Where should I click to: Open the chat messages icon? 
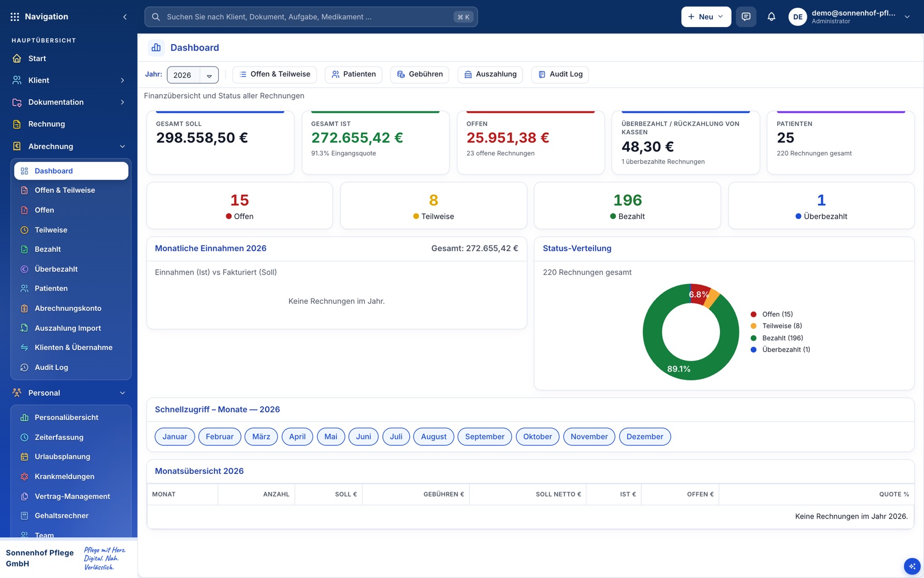point(746,17)
